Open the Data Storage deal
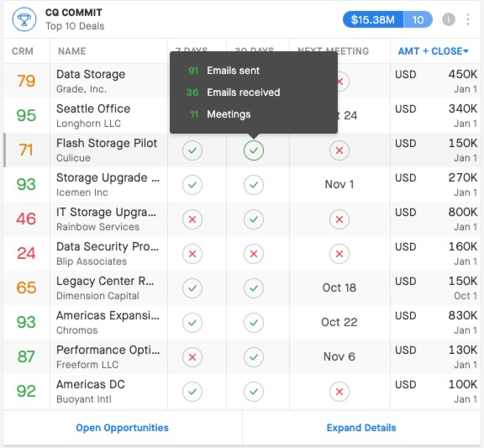484x448 pixels. point(91,75)
